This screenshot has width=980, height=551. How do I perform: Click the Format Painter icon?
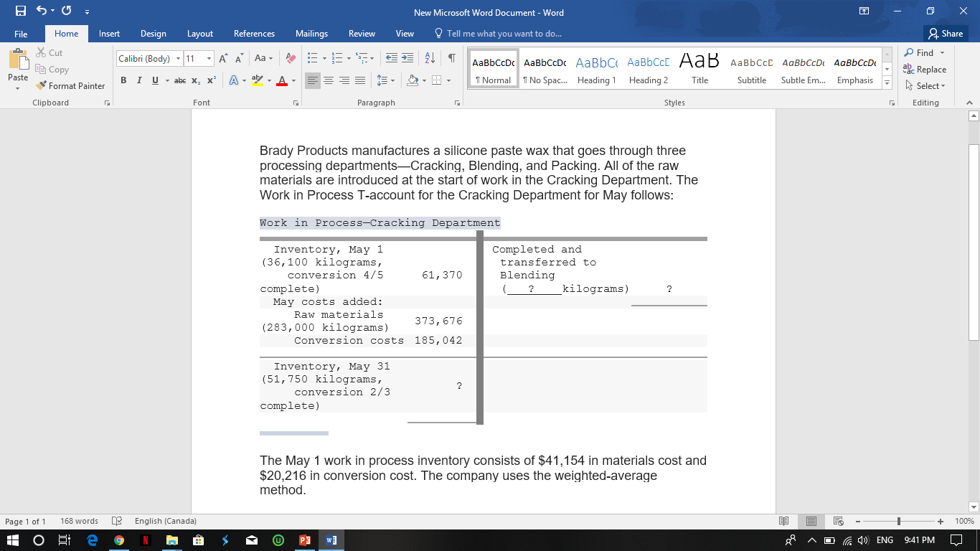point(42,85)
